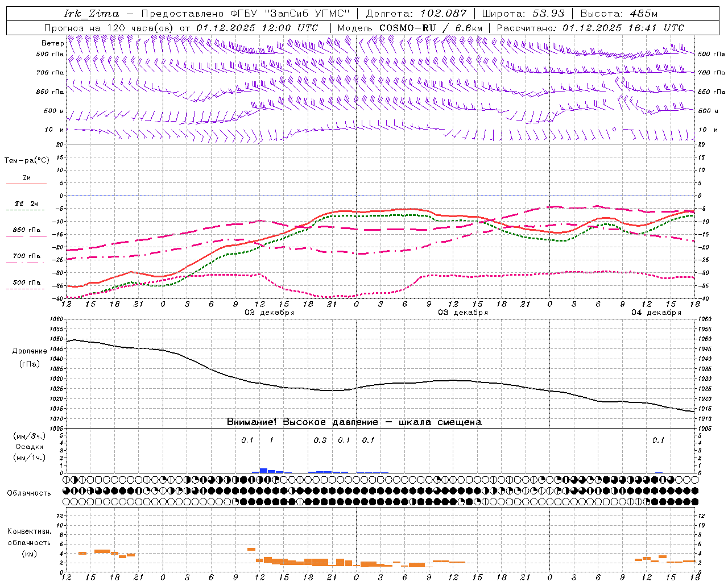Image resolution: width=728 pixels, height=582 pixels.
Task: Click the station title Irk_Zima
Action: click(92, 14)
